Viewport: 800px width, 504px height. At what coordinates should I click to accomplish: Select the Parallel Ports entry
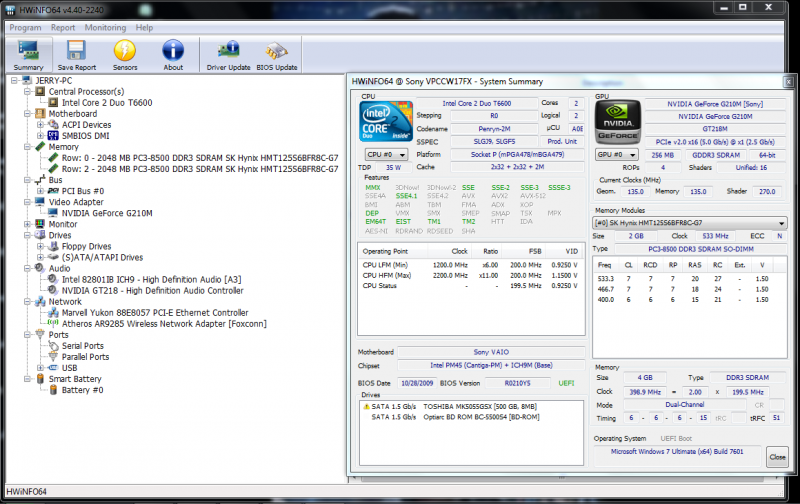point(85,357)
